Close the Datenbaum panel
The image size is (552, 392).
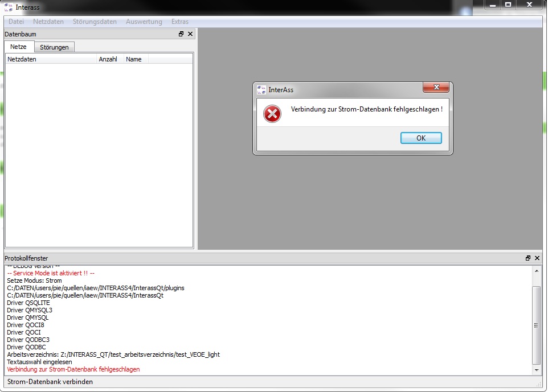pos(190,34)
